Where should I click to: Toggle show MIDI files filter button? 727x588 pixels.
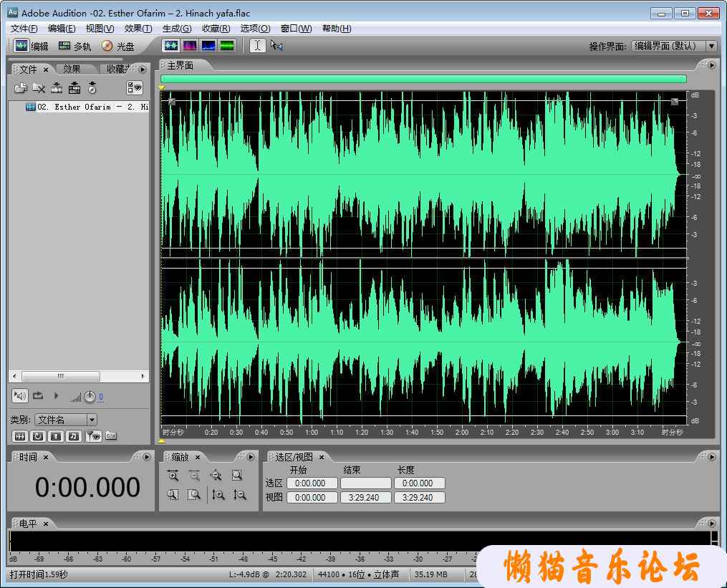point(73,436)
